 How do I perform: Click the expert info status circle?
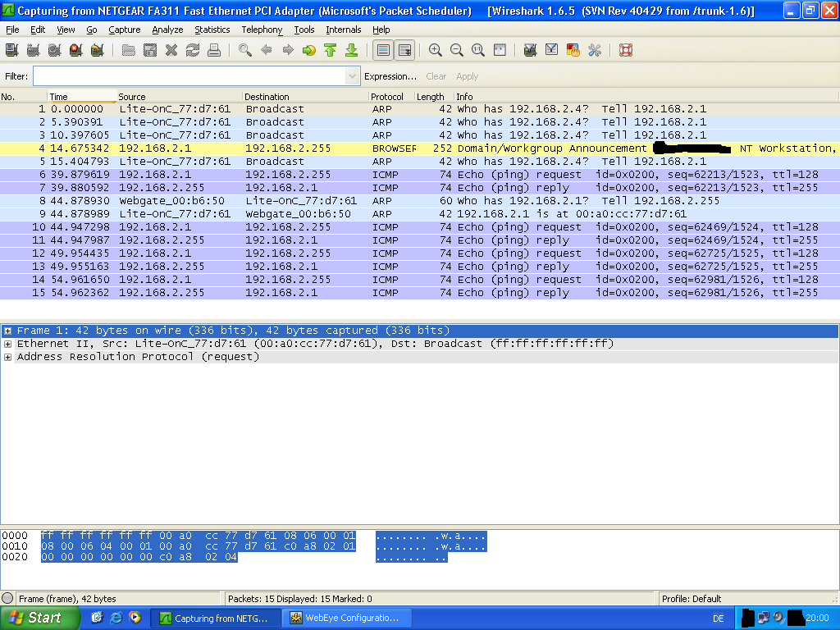[x=7, y=598]
